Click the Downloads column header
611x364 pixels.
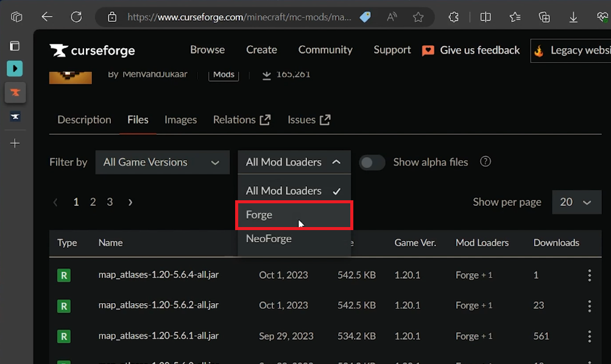pyautogui.click(x=556, y=242)
